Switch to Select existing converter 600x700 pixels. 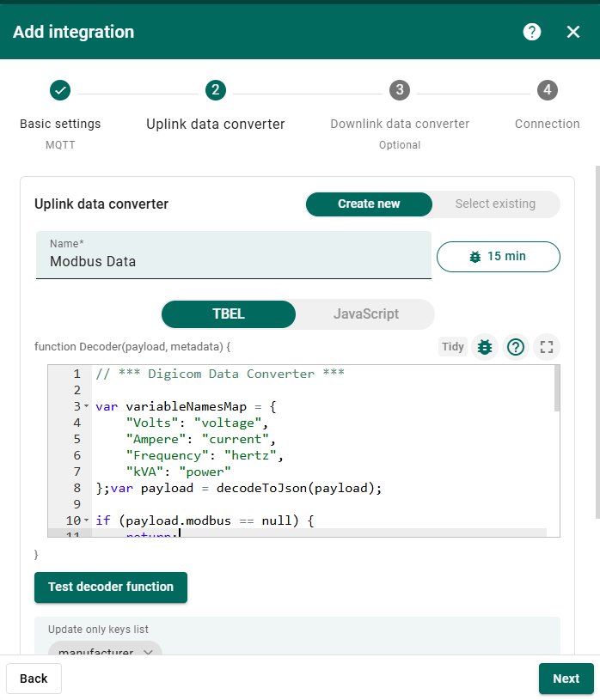click(x=495, y=204)
